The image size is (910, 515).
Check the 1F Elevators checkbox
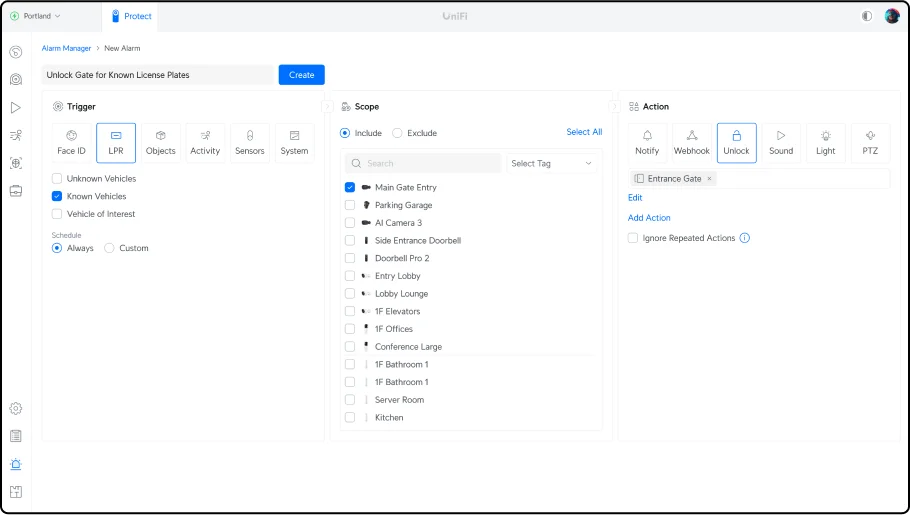[350, 311]
